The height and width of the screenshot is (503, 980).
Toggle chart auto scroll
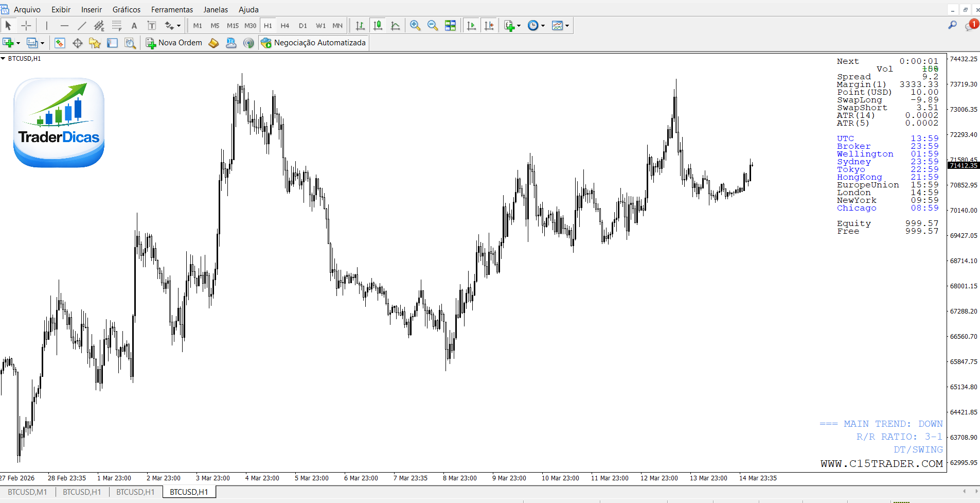tap(471, 26)
